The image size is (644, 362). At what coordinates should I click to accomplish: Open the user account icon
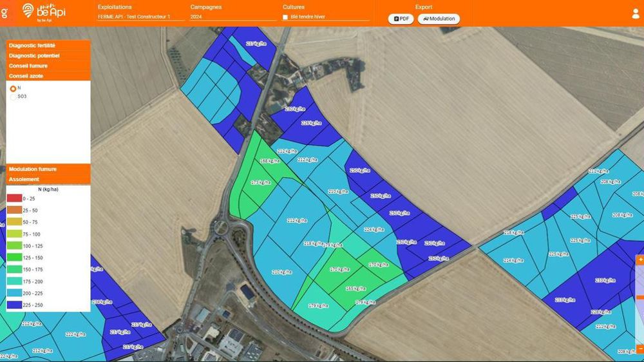tap(636, 14)
